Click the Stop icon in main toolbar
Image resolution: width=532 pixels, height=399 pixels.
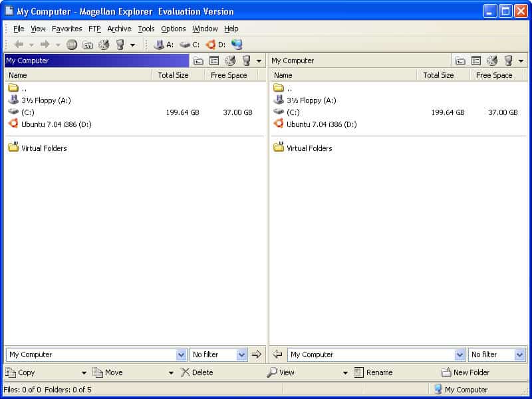tap(71, 45)
